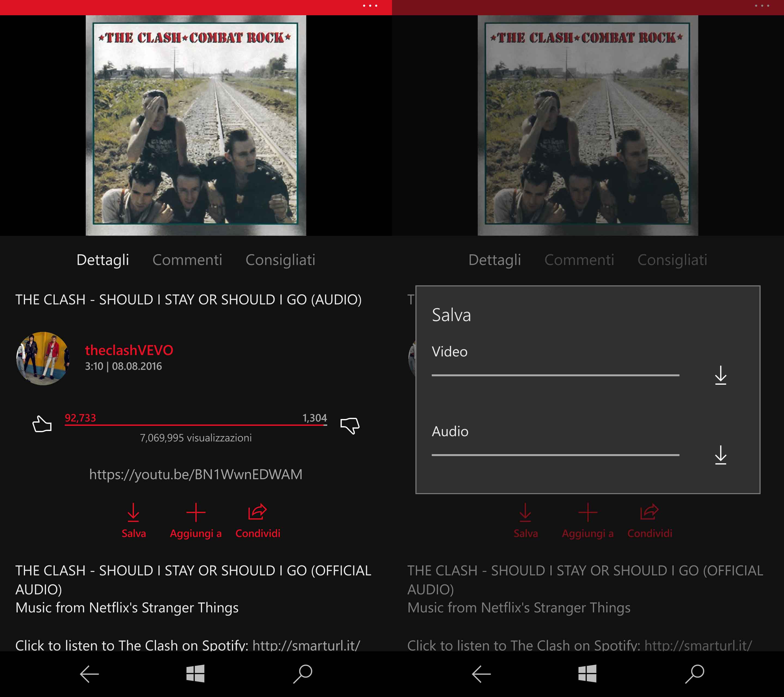Select 7,069,995 visualizzazioni text
This screenshot has height=697, width=784.
pyautogui.click(x=196, y=438)
